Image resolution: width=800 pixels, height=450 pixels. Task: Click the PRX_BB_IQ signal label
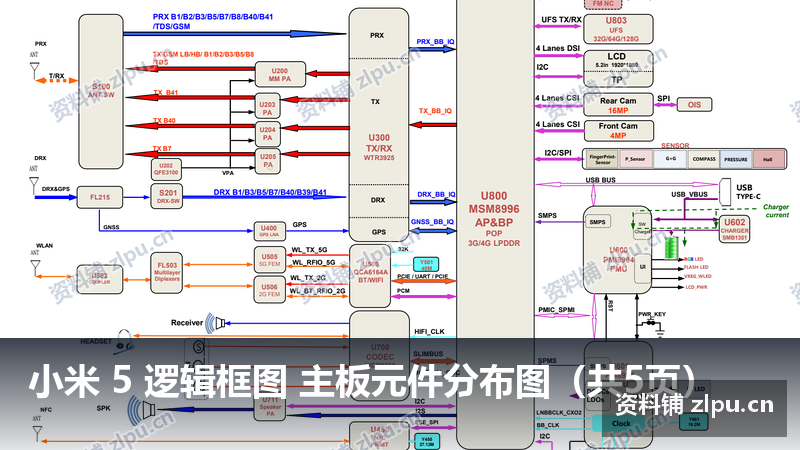[x=435, y=41]
